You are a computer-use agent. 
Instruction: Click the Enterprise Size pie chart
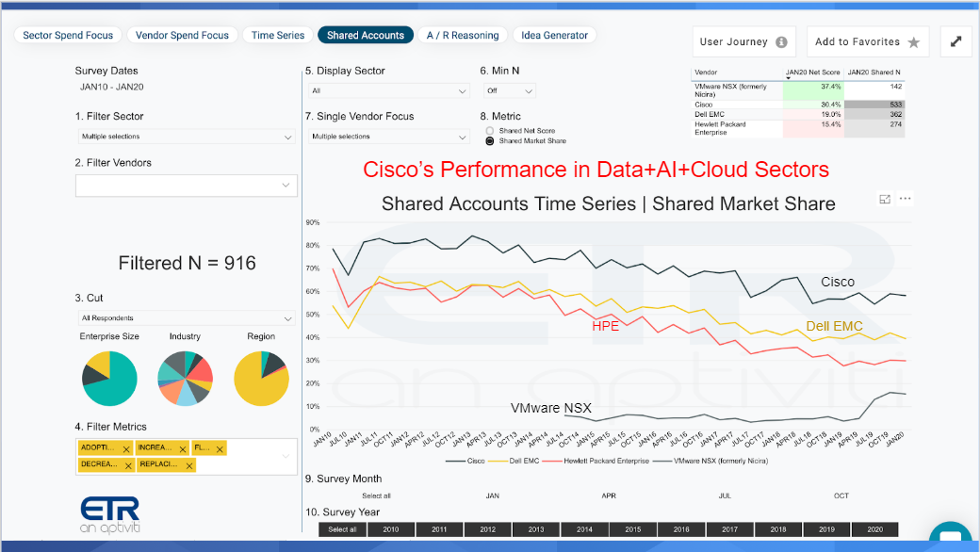click(109, 379)
